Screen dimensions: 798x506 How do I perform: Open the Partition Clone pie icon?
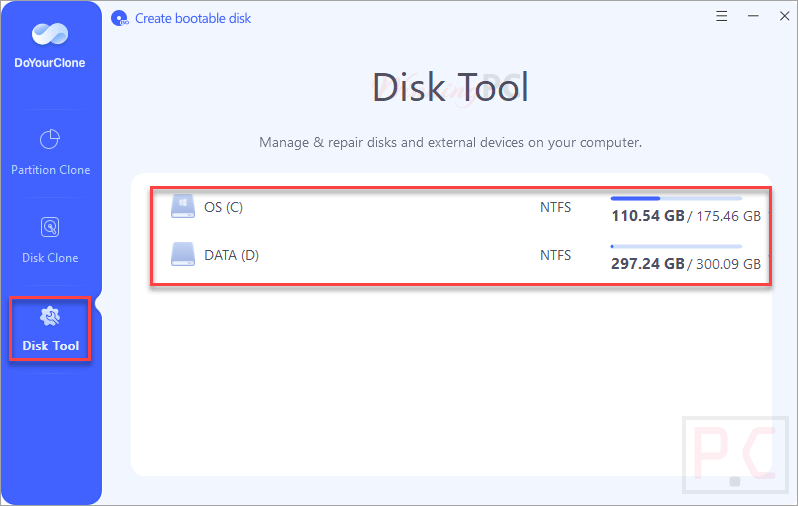(50, 139)
